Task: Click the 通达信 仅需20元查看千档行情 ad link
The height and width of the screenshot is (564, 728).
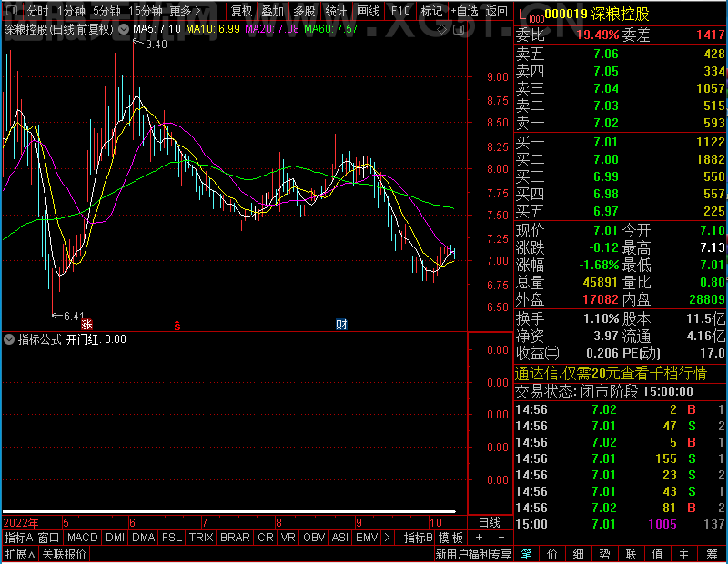Action: tap(611, 373)
